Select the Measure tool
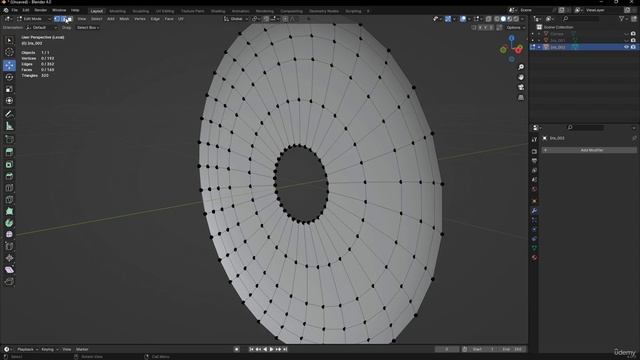 (9, 126)
